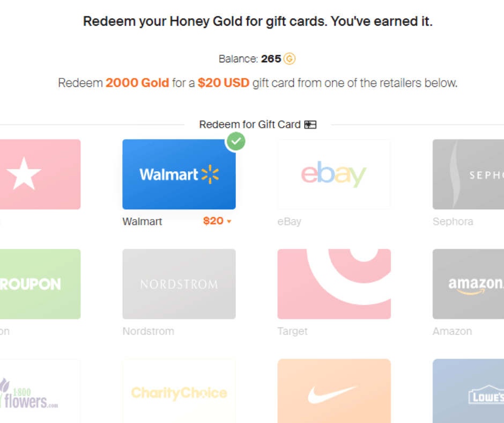Pick the Sephora gift card
Viewport: 504px width, 423px height.
[468, 174]
